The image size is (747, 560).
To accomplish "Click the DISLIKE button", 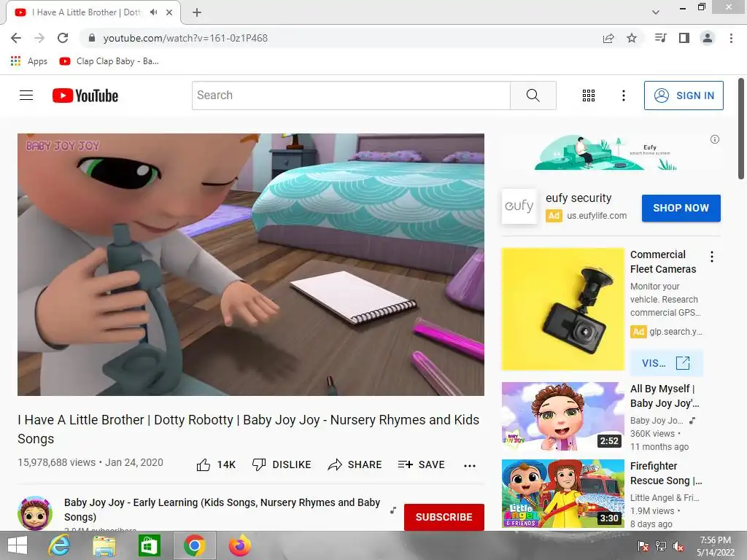I will [282, 464].
